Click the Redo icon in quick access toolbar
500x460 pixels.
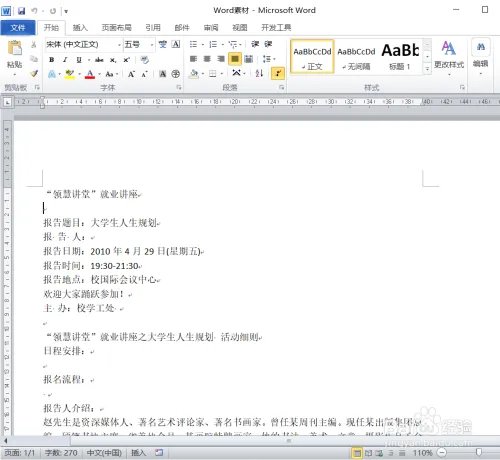pyautogui.click(x=53, y=11)
